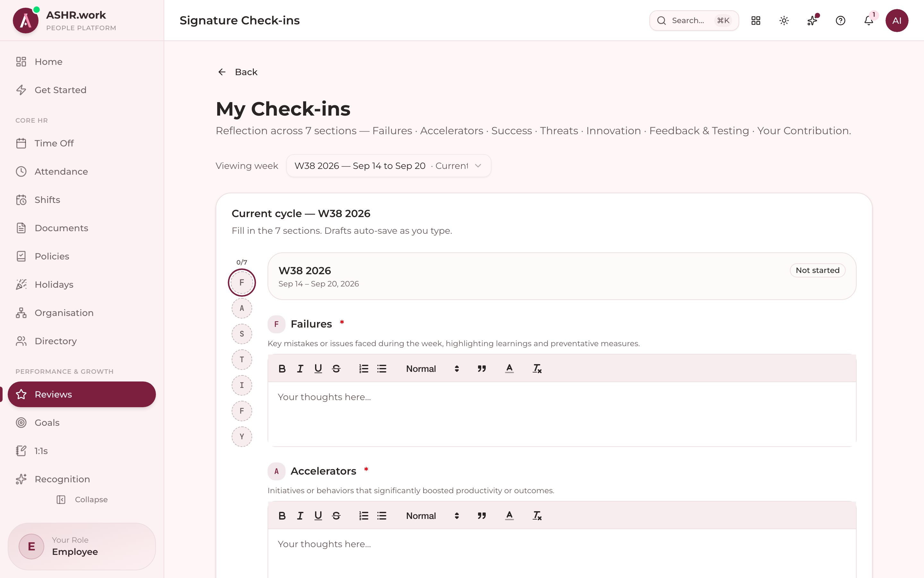The width and height of the screenshot is (924, 578).
Task: Open Normal heading dropdown in Failures editor
Action: click(x=432, y=369)
